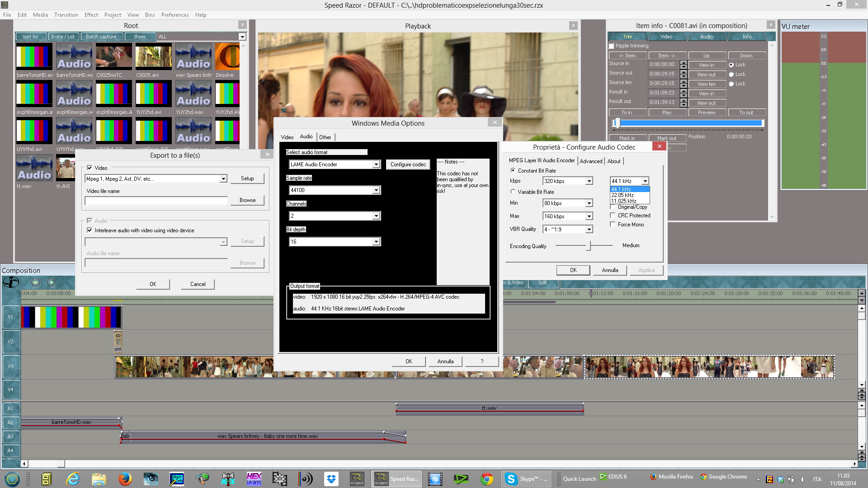Switch to the Advanced tab in codec properties
The image size is (868, 488).
(x=591, y=161)
